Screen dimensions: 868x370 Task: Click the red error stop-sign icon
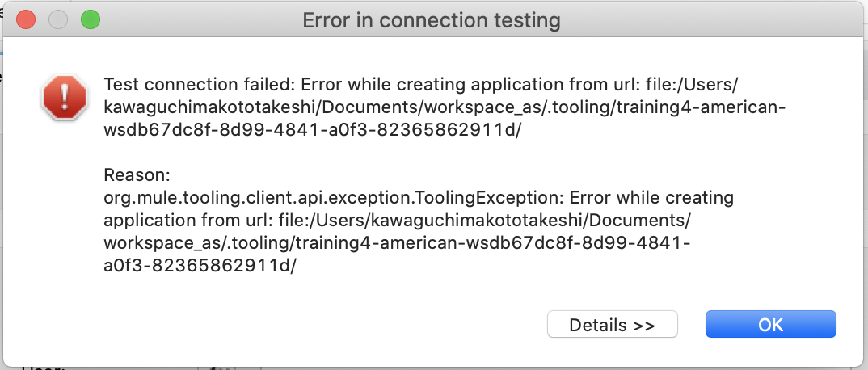coord(65,97)
